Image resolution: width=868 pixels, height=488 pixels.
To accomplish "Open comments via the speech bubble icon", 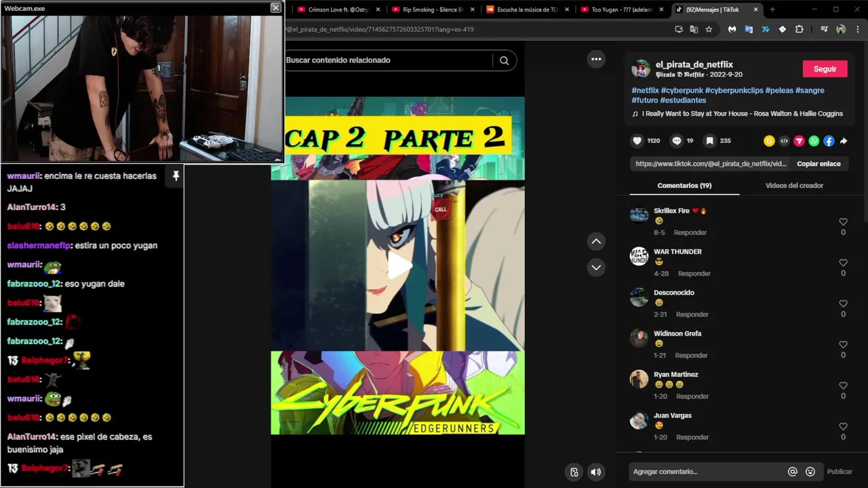I will (676, 141).
